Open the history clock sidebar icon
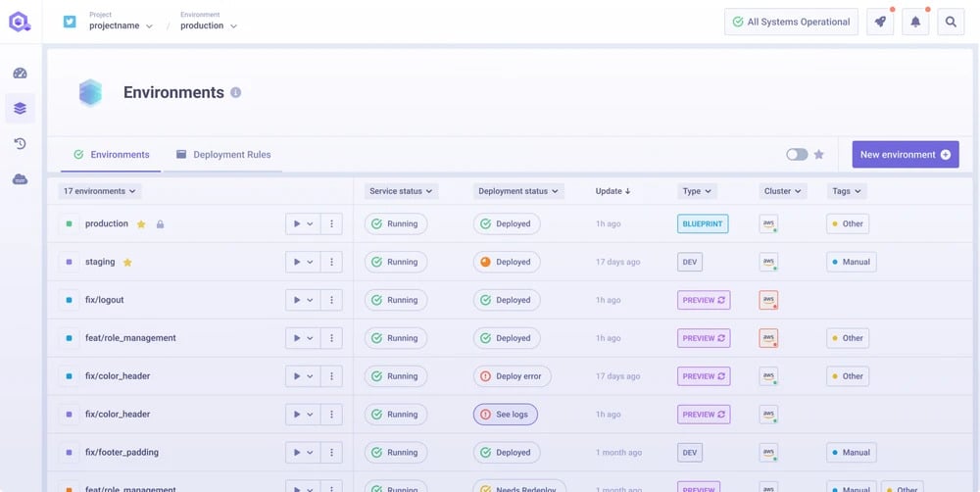 point(20,144)
